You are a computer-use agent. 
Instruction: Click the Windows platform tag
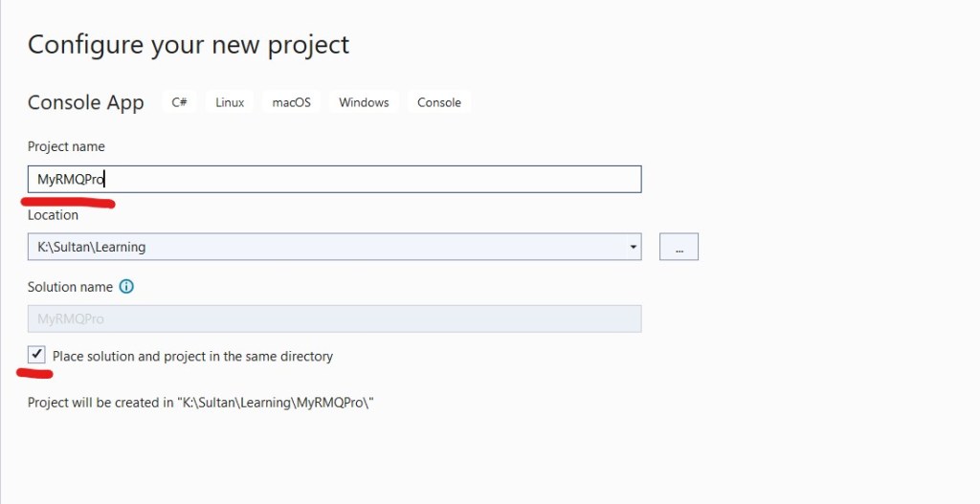point(364,102)
